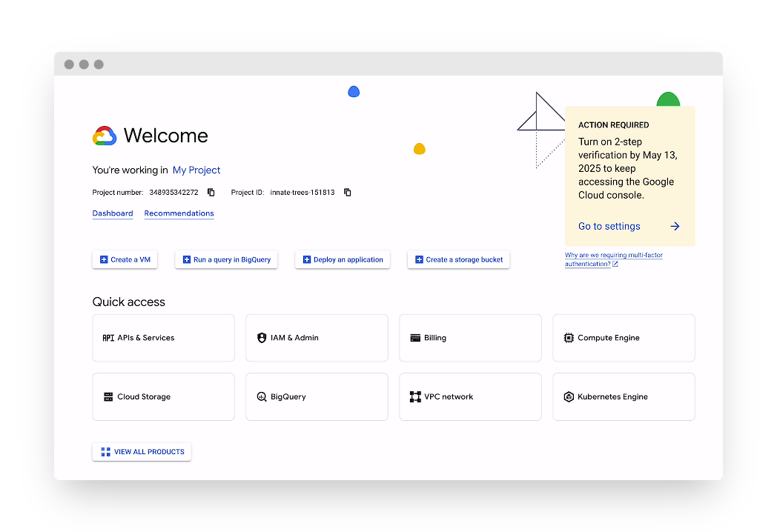Select project ID value innate-trees-151813
Screen dimensions: 777x532
302,192
